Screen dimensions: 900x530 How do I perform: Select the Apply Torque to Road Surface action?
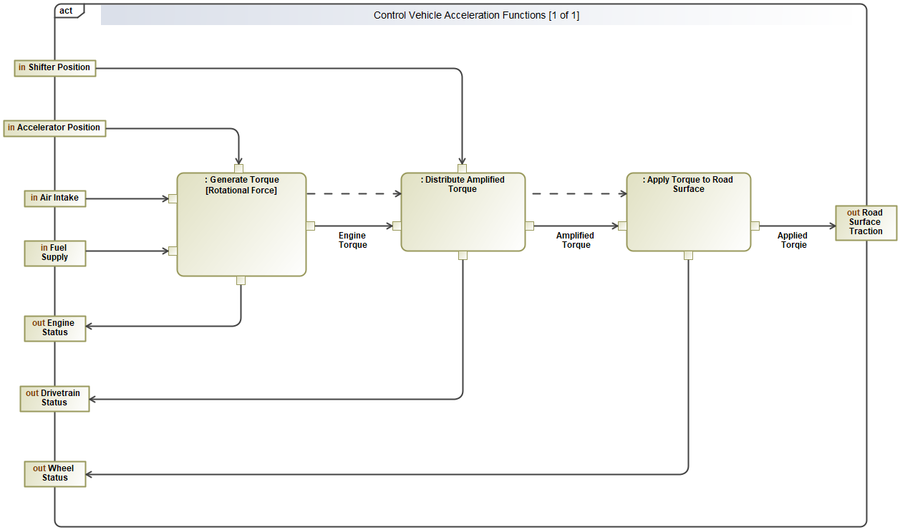pyautogui.click(x=688, y=225)
